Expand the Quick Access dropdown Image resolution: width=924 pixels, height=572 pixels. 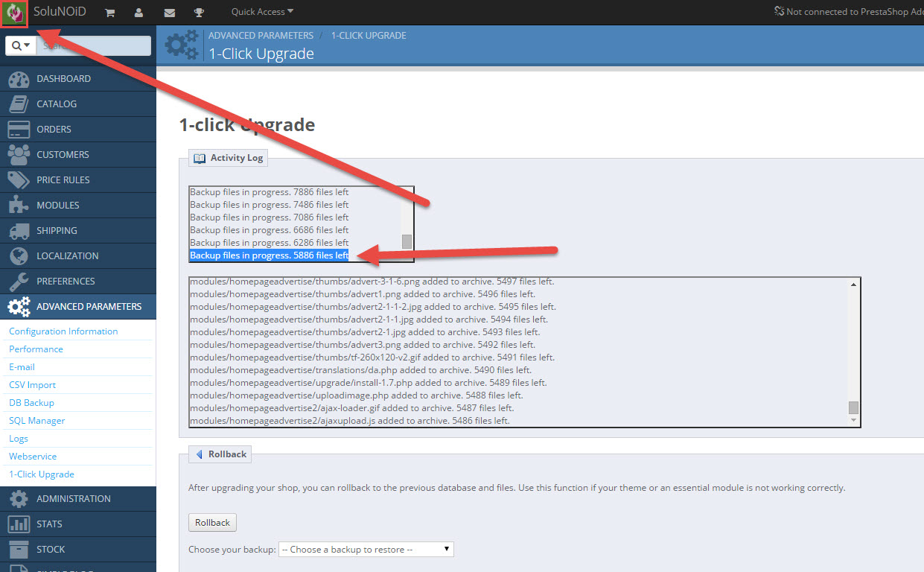click(262, 12)
